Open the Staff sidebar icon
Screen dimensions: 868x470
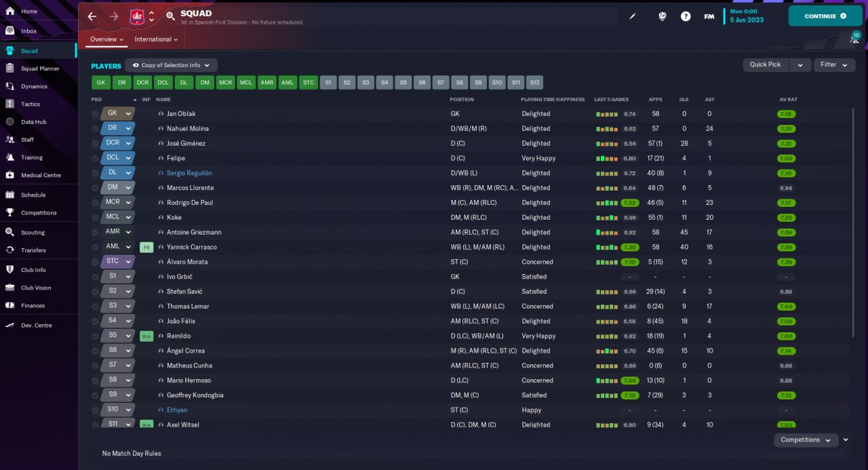click(10, 139)
